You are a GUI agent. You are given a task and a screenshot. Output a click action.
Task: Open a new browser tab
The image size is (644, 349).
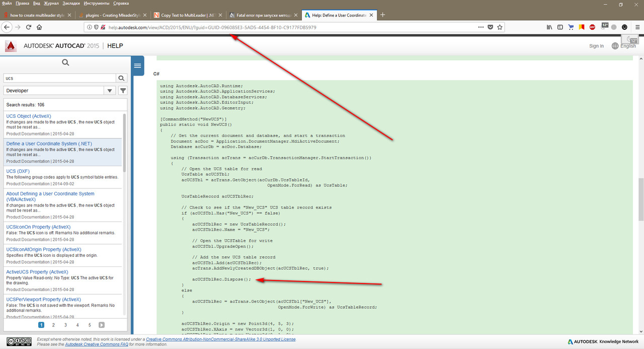[382, 15]
